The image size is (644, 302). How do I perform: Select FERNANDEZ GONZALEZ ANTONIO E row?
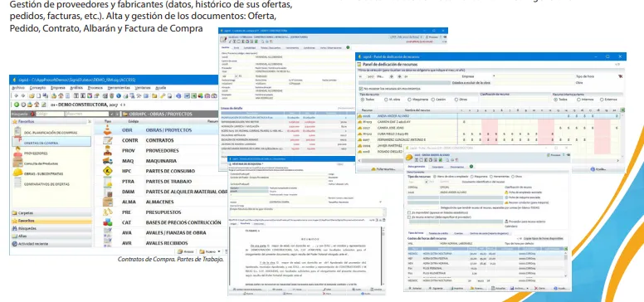[489, 139]
